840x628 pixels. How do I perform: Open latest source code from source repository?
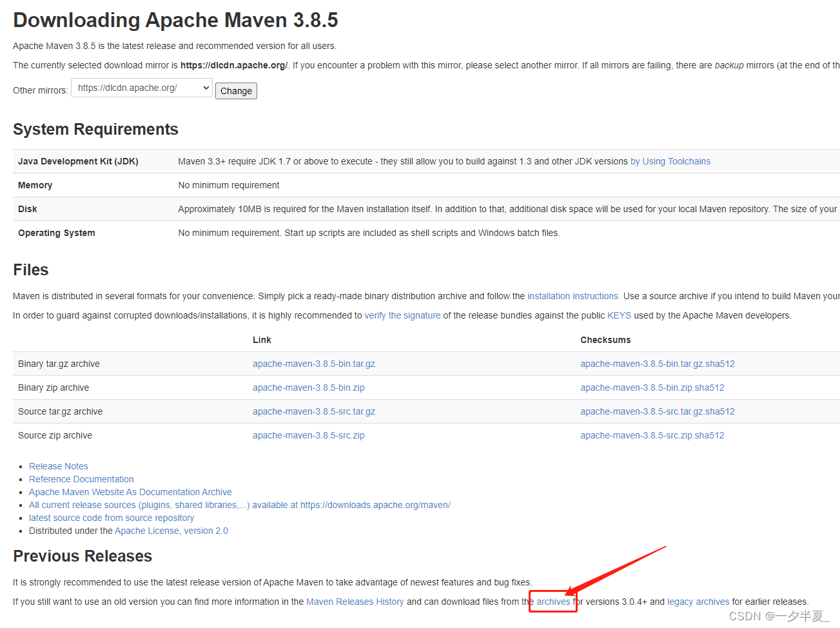click(112, 518)
